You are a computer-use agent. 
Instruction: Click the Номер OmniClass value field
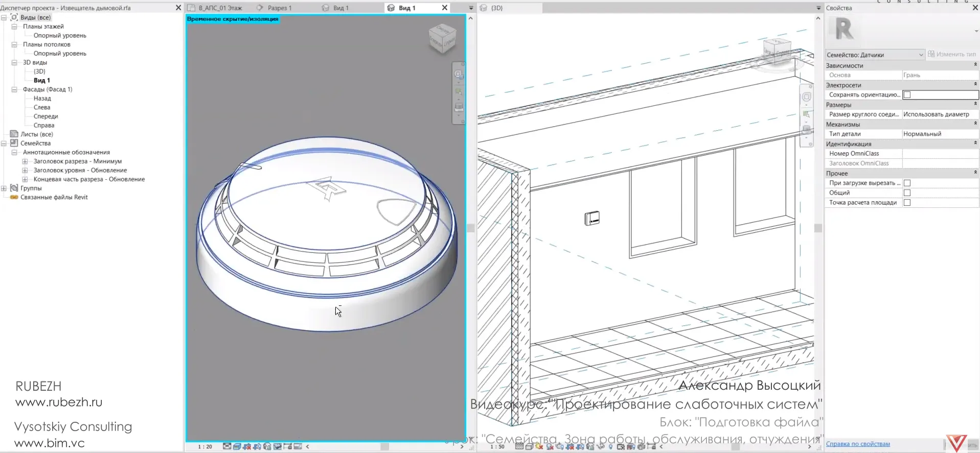coord(940,153)
